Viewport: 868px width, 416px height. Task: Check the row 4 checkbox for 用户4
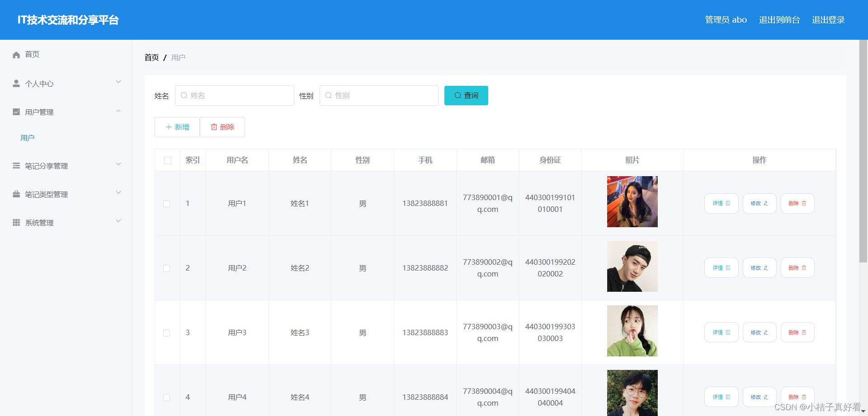point(167,397)
